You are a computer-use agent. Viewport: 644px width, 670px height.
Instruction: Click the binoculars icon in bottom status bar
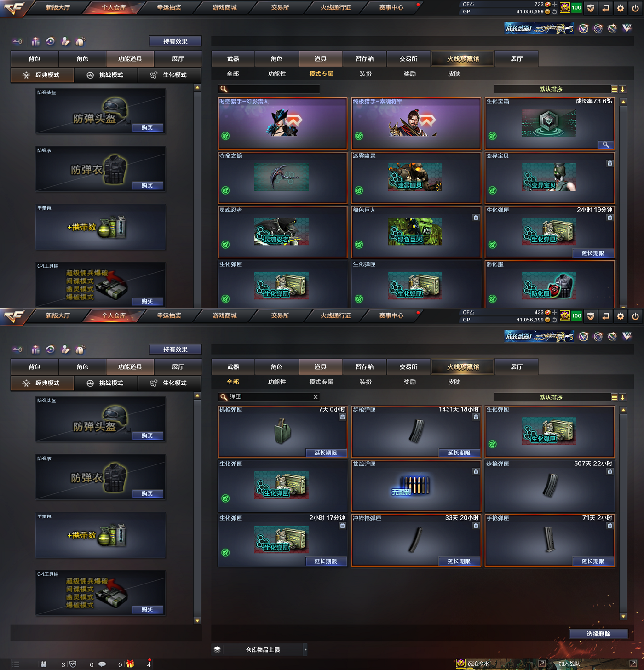pos(44,664)
